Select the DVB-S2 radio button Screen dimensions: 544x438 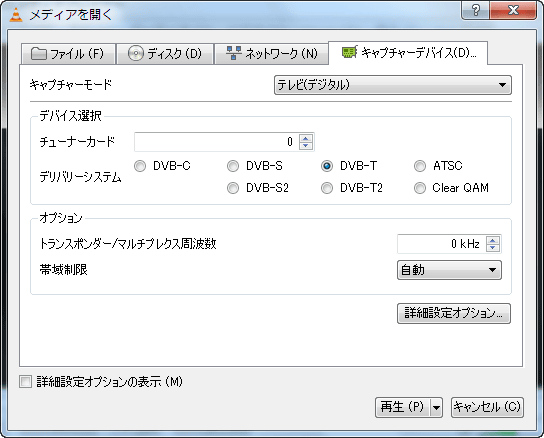(233, 188)
